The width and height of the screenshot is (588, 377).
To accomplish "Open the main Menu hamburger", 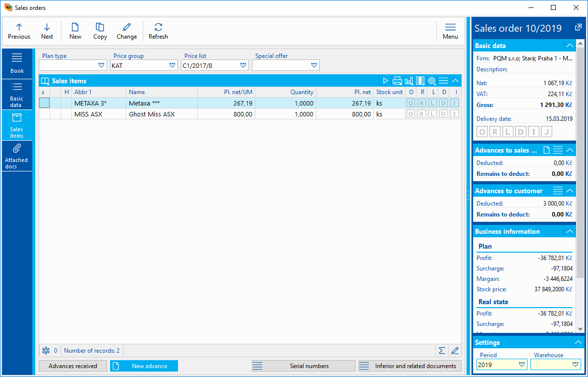I will click(x=450, y=32).
